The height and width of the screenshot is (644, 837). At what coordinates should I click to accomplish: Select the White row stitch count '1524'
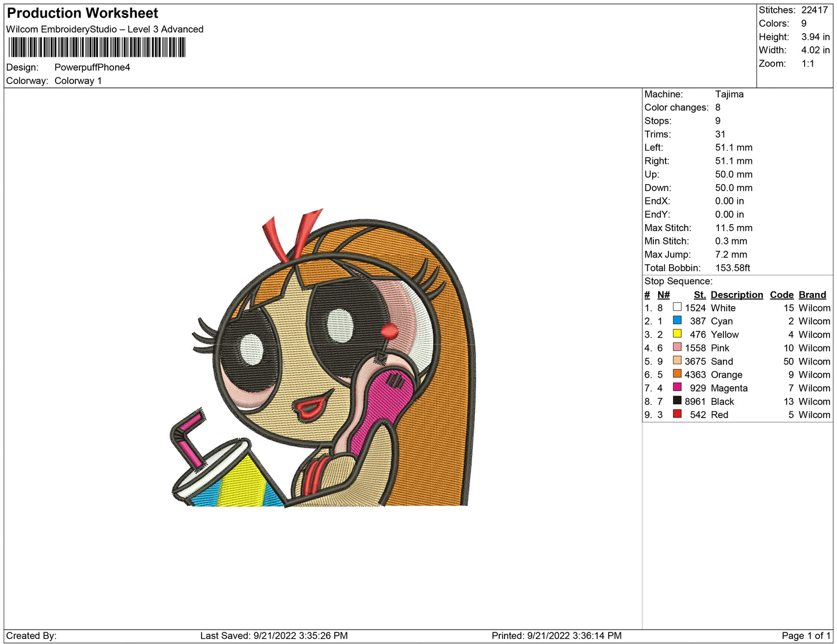(x=696, y=308)
